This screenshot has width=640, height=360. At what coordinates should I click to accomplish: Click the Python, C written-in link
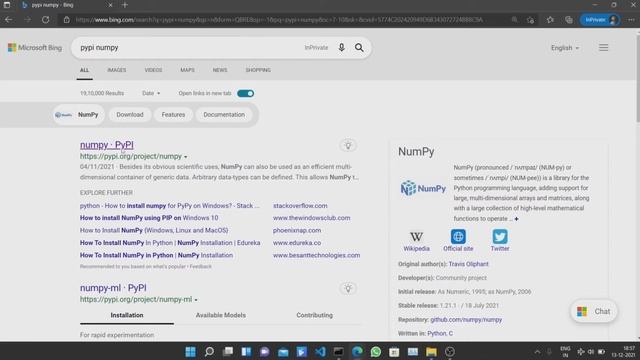pos(440,333)
